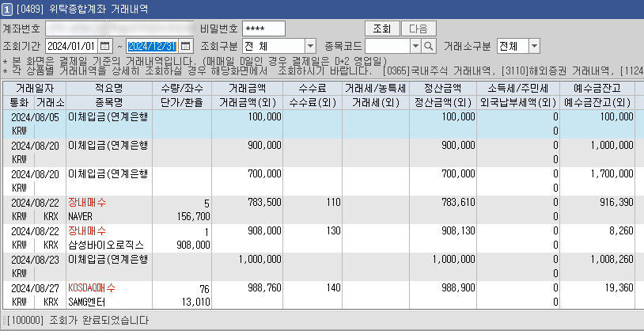The image size is (644, 331).
Task: Select the 2024/08/05 transaction date cell
Action: (x=35, y=117)
